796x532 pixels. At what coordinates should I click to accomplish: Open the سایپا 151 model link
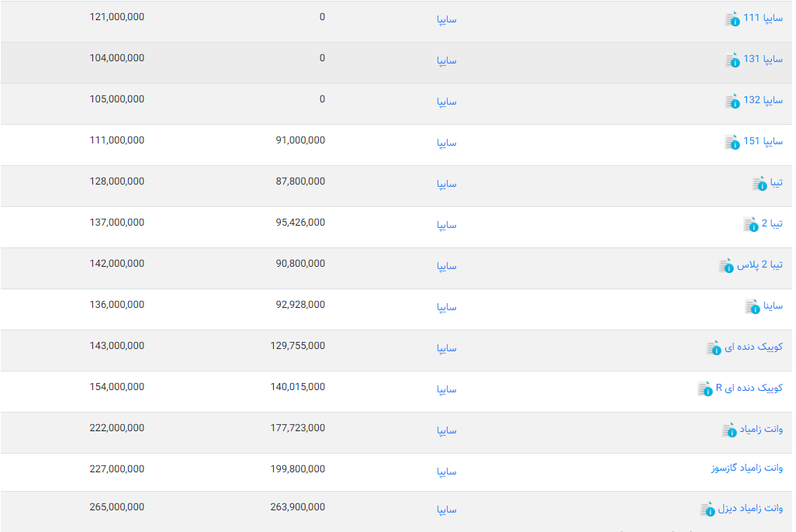pos(763,141)
